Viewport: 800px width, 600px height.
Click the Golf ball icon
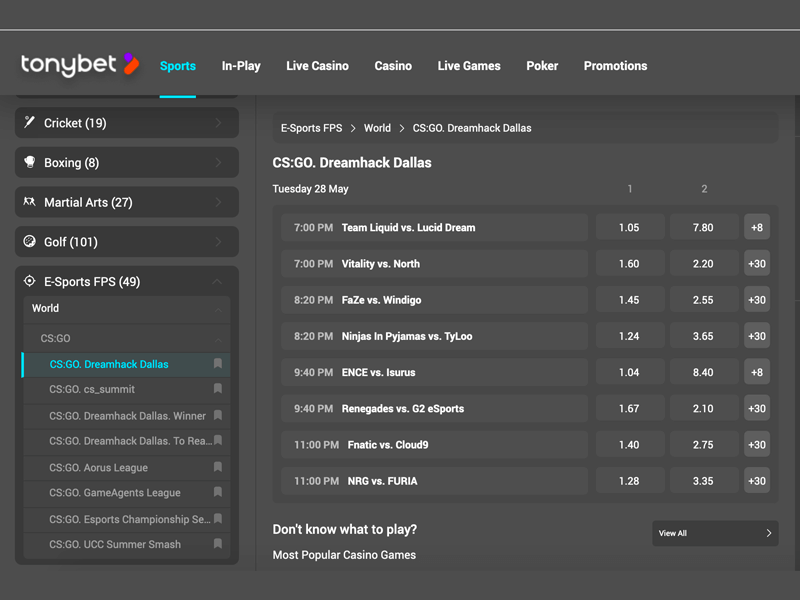pyautogui.click(x=30, y=242)
